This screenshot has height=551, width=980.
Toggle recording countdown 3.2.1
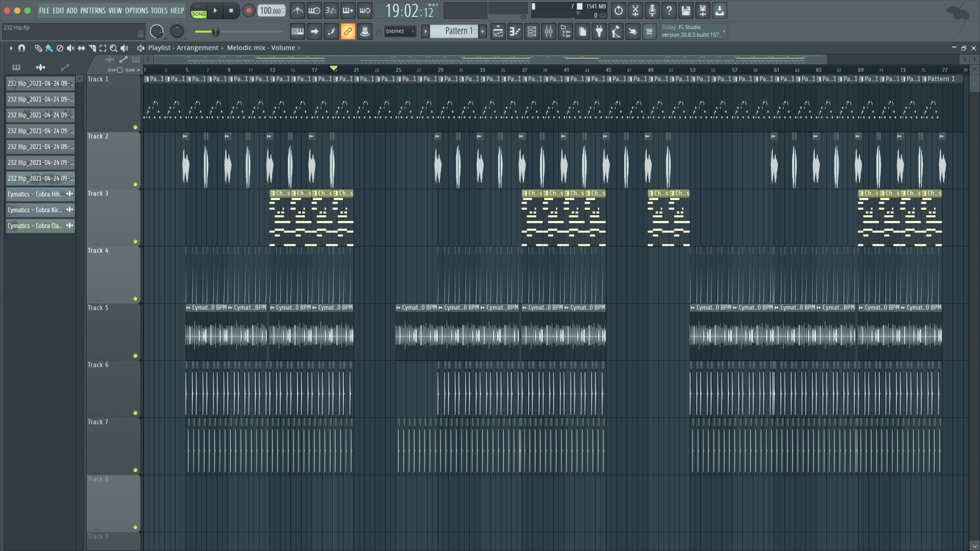(331, 10)
